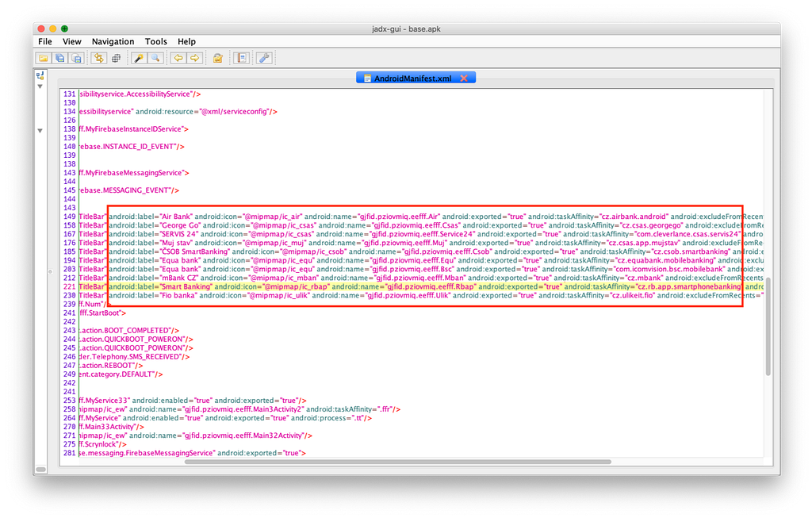This screenshot has width=812, height=518.
Task: Open the Log viewer icon
Action: 241,58
